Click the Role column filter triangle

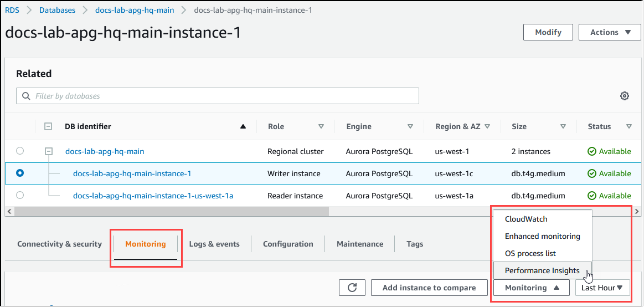click(x=321, y=127)
